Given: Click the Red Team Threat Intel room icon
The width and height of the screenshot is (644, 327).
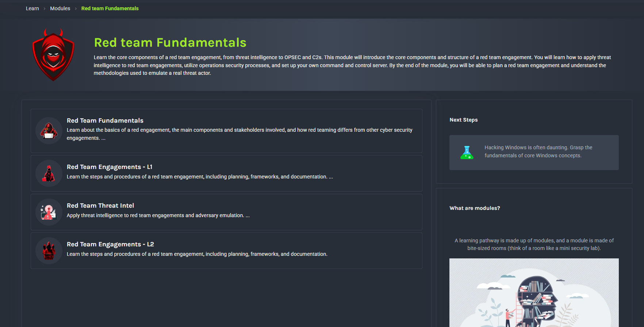Looking at the screenshot, I should [49, 212].
